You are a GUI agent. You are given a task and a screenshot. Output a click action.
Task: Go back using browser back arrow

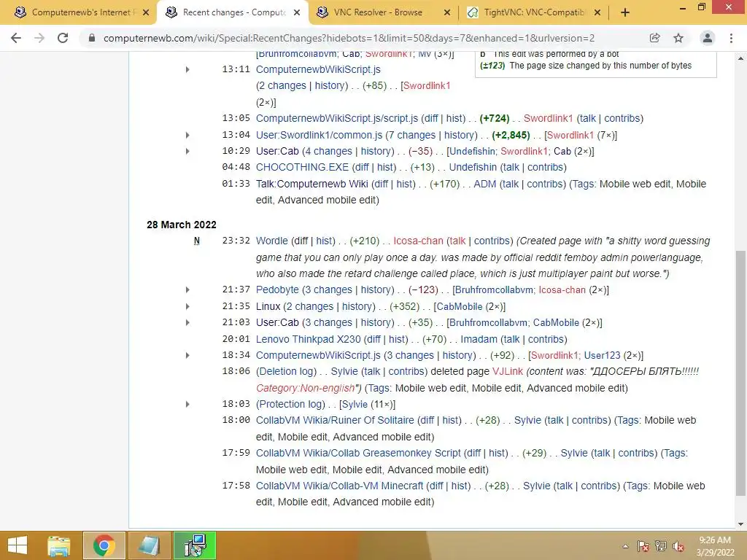pos(16,38)
